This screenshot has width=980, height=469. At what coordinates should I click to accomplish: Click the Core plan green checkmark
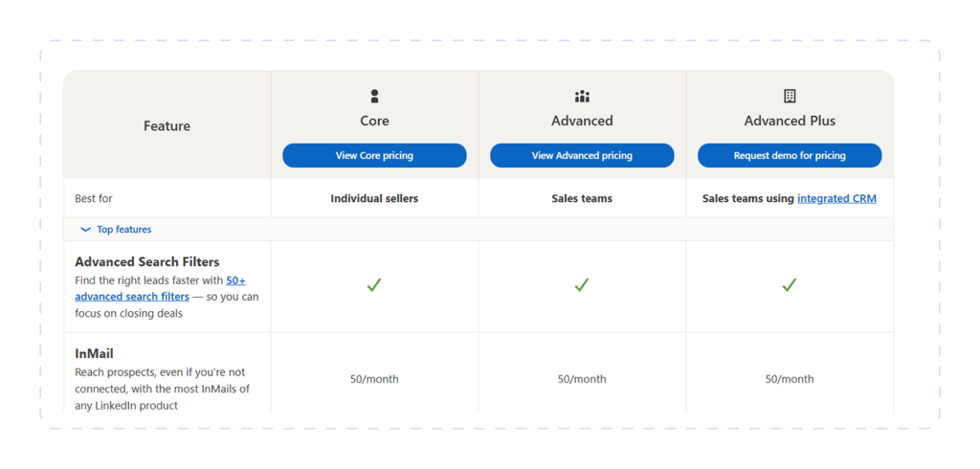[x=374, y=285]
